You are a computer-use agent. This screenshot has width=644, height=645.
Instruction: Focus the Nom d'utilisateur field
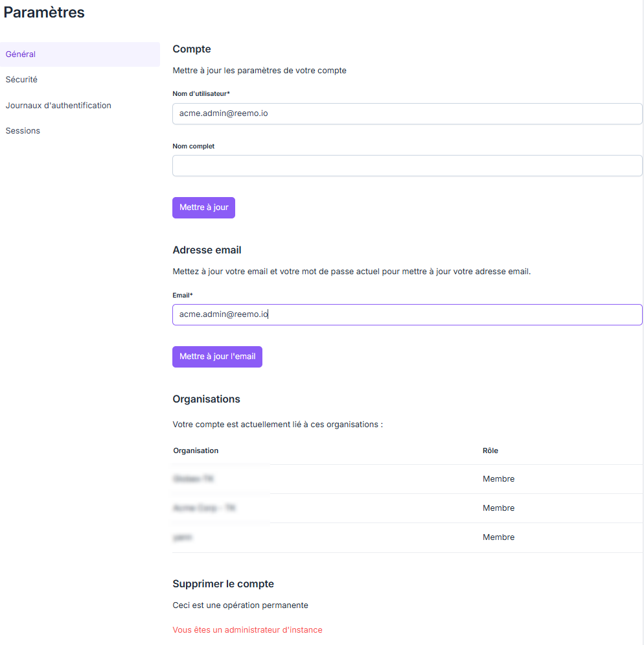pos(407,113)
